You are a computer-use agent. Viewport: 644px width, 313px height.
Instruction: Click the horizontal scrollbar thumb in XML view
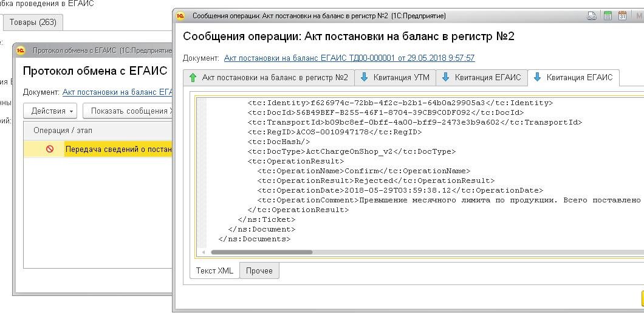pos(262,252)
